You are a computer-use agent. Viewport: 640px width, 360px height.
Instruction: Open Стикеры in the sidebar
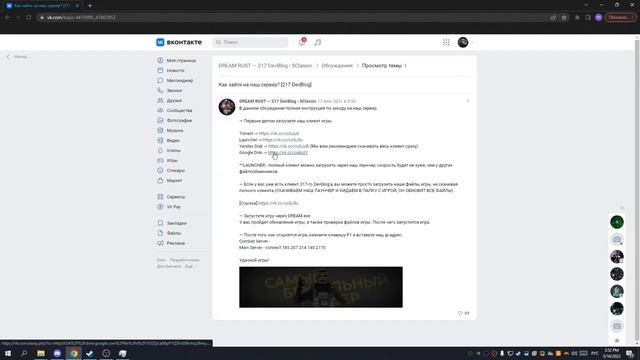point(176,170)
